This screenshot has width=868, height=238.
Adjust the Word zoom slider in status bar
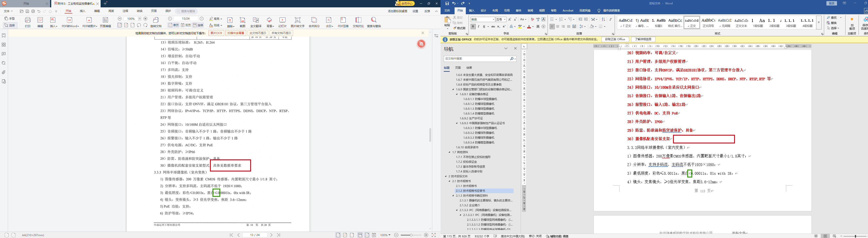(856, 236)
